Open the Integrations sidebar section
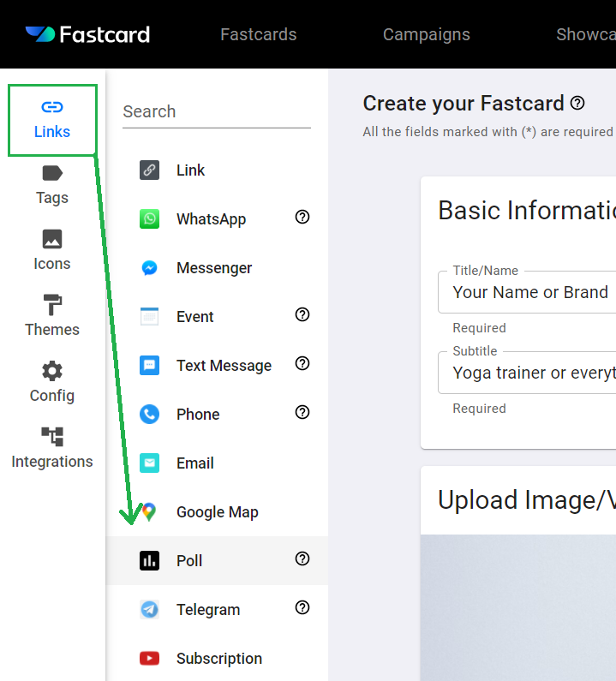 click(x=52, y=449)
